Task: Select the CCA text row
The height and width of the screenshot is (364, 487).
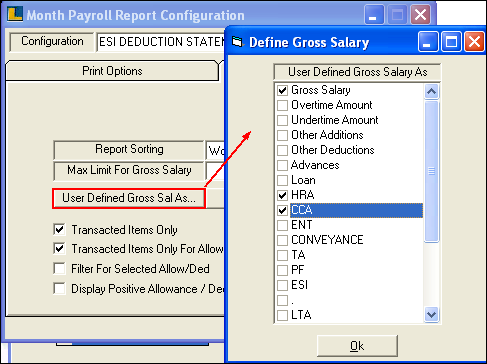Action: click(356, 210)
